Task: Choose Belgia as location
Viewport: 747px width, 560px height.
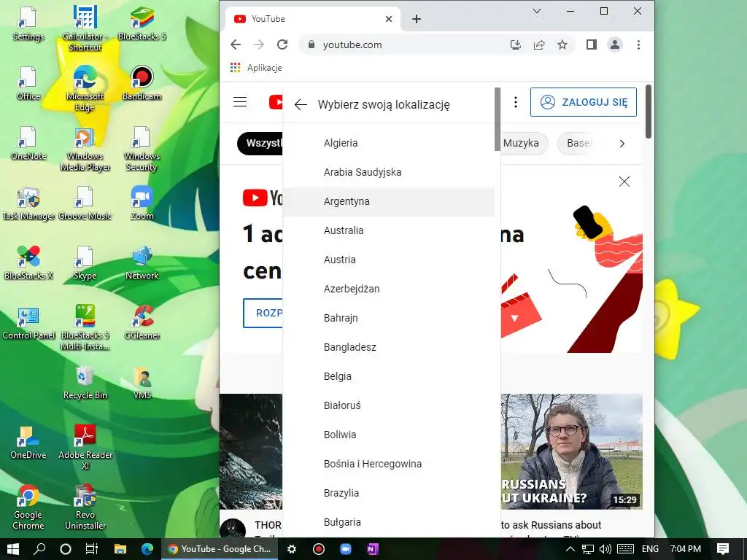Action: point(389,376)
